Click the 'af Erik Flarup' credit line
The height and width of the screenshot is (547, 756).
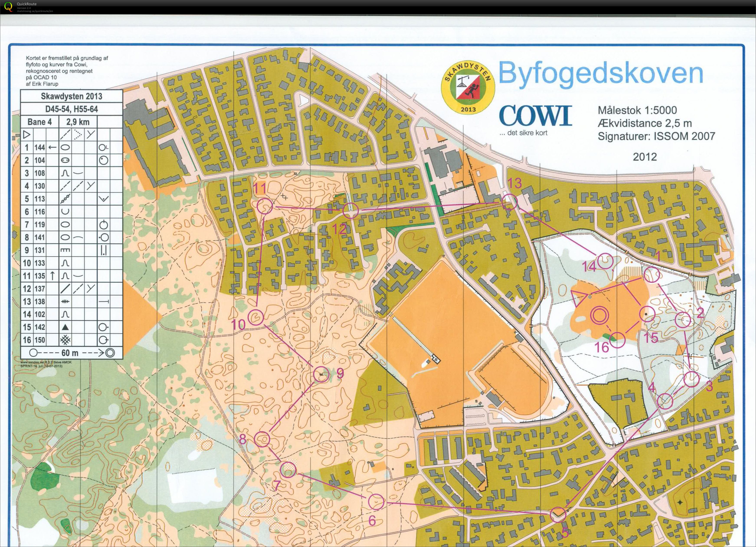[42, 84]
